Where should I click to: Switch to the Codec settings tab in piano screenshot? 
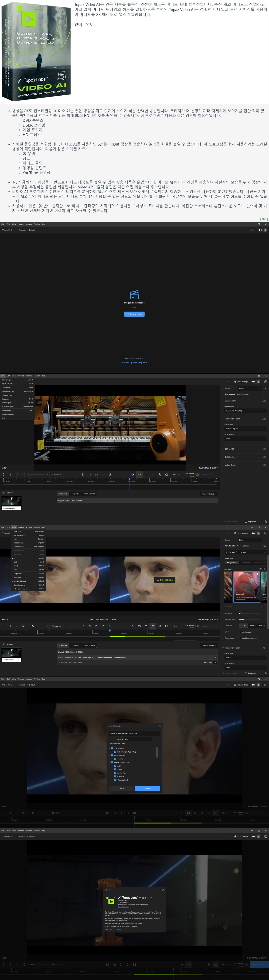[243, 394]
